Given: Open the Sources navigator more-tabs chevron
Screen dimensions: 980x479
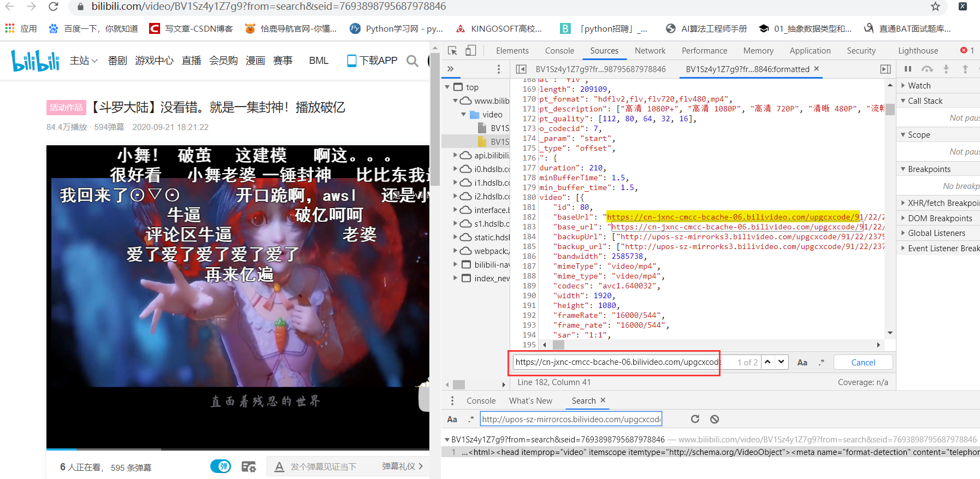Looking at the screenshot, I should click(451, 69).
